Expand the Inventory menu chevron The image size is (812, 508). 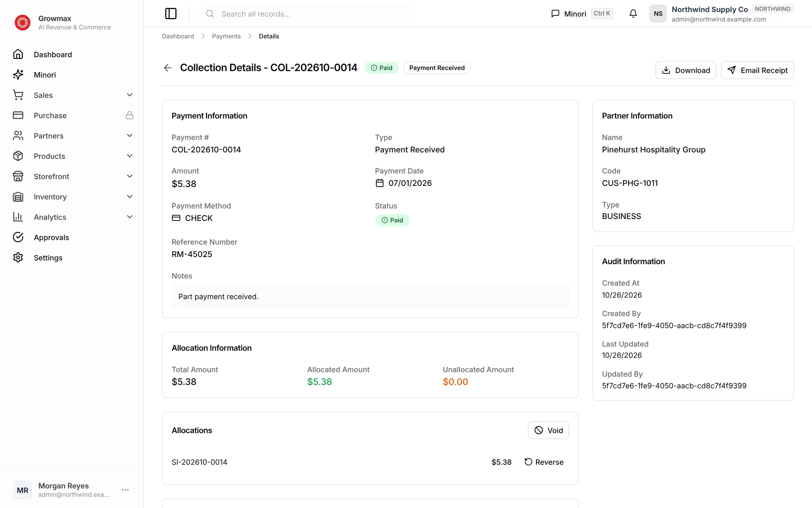(130, 197)
